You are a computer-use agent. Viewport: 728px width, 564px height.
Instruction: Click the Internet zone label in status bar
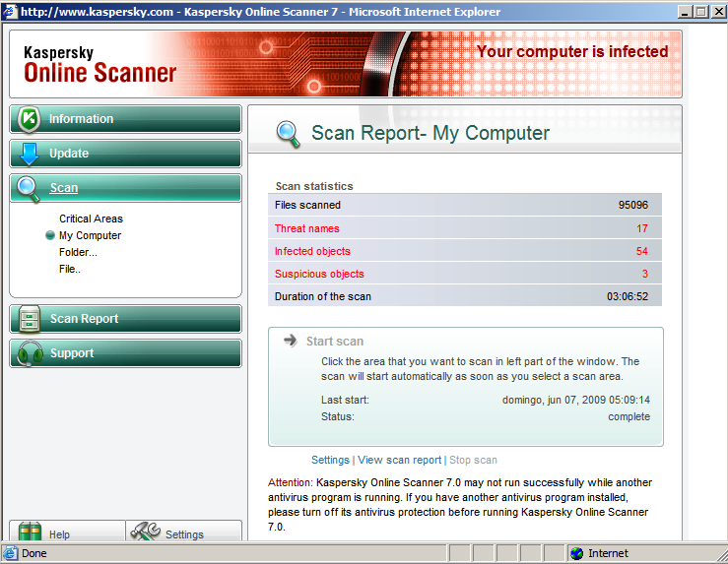pyautogui.click(x=608, y=553)
